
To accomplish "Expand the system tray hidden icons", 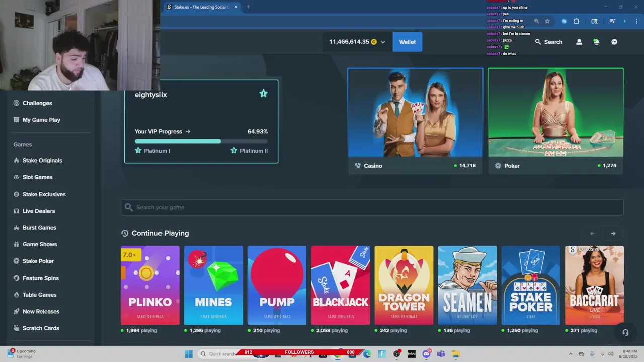I will (570, 354).
